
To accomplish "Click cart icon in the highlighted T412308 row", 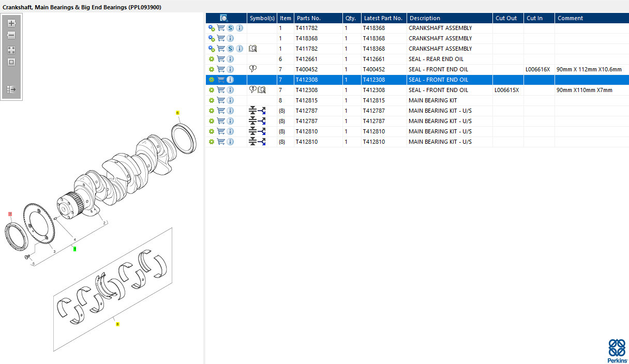I will tap(221, 80).
